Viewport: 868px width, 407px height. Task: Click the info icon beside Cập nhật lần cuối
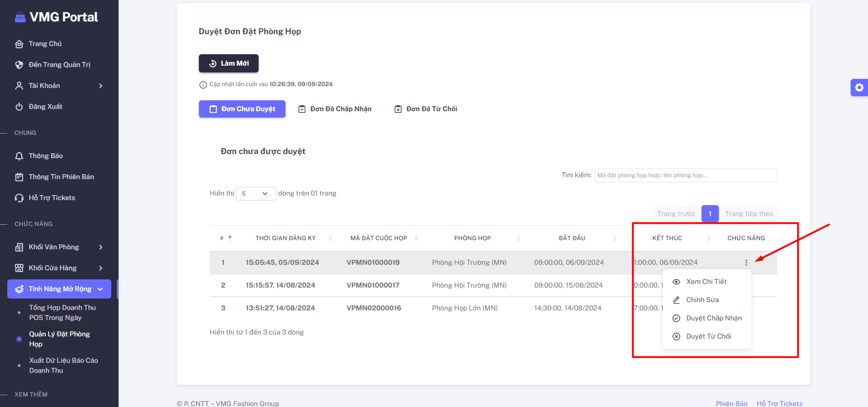tap(203, 85)
